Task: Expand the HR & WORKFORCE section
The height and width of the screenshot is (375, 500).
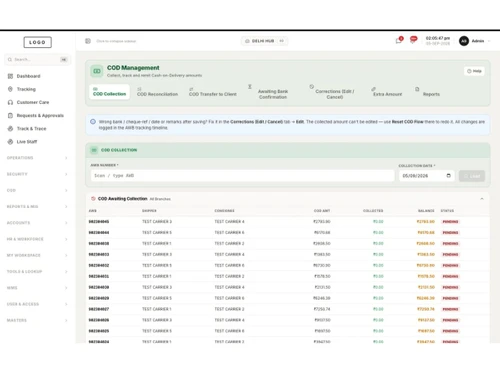Action: tap(37, 239)
